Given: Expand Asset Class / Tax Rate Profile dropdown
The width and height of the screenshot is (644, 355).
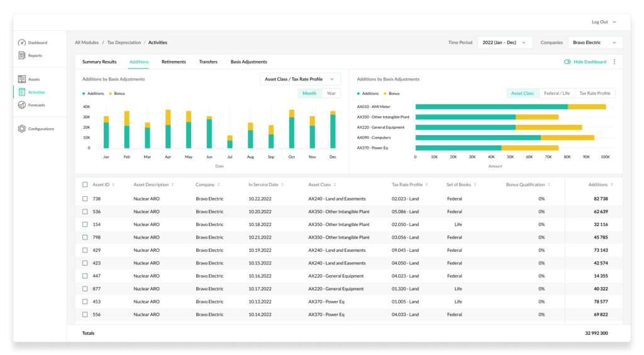Looking at the screenshot, I should pyautogui.click(x=300, y=79).
